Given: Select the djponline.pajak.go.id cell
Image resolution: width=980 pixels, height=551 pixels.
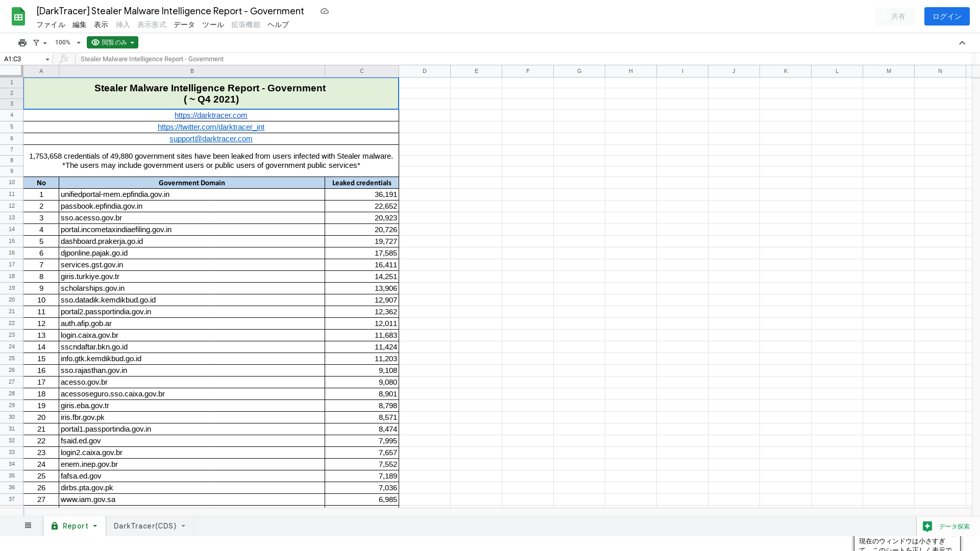Looking at the screenshot, I should click(192, 253).
